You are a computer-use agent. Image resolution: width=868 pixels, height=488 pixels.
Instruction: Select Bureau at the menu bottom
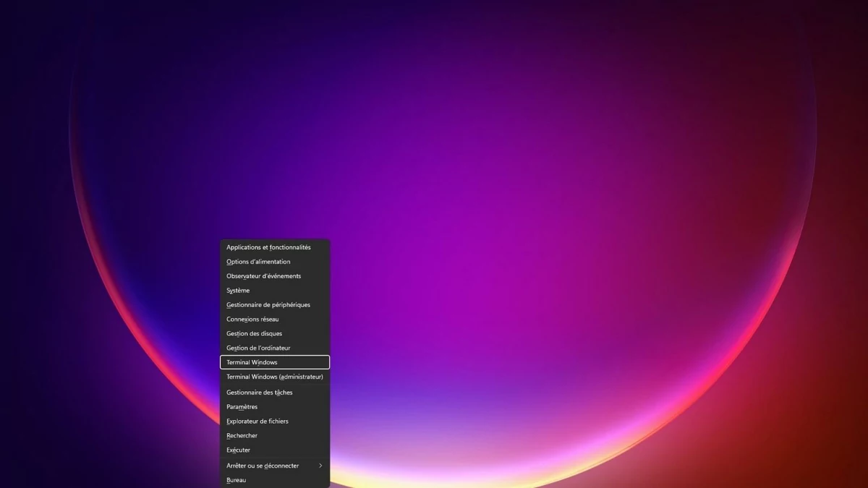[275, 480]
